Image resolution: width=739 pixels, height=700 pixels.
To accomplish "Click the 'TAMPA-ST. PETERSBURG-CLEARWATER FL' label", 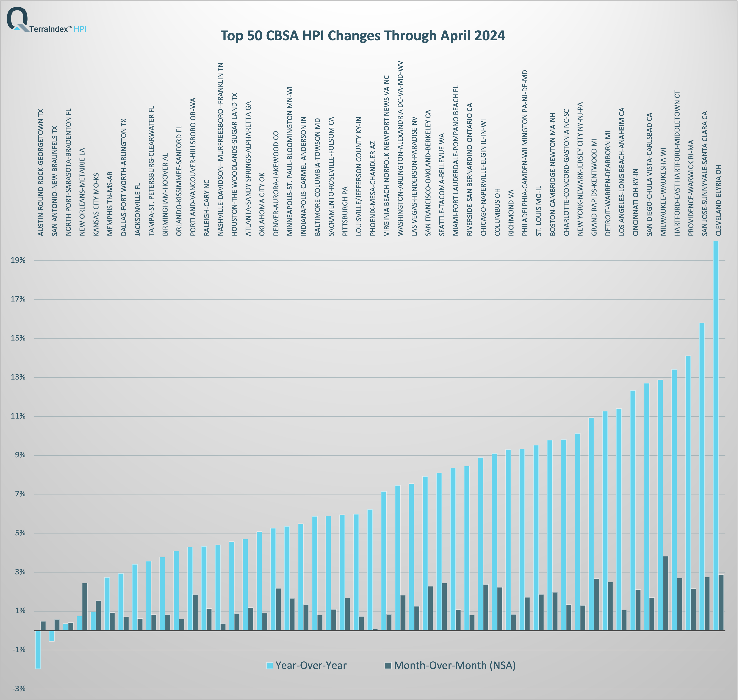I will coord(151,171).
